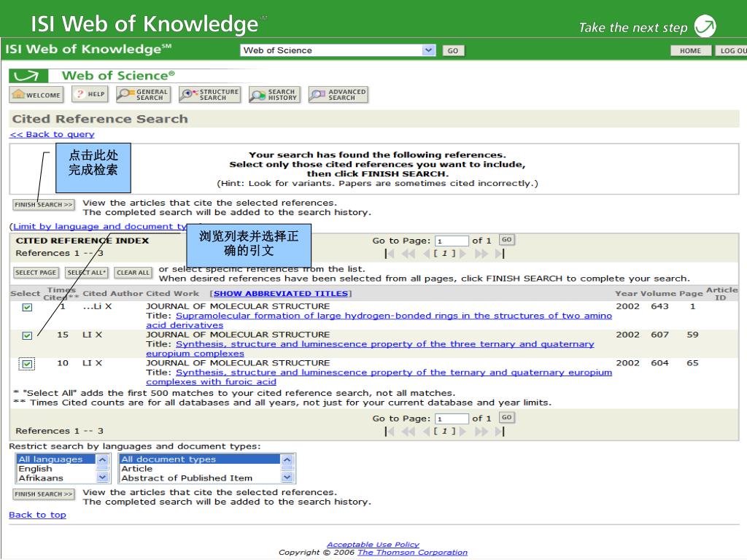Click the GO button next to database selector
The width and height of the screenshot is (747, 560).
pos(453,50)
